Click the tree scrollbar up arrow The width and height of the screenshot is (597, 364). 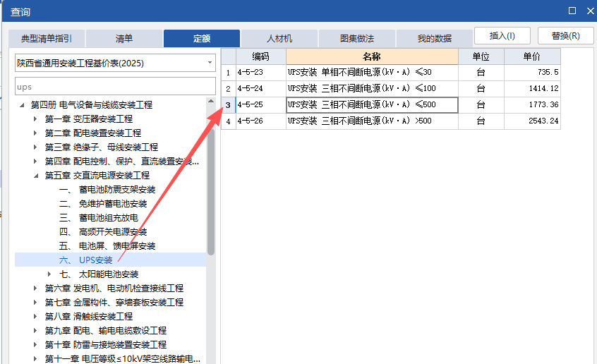click(211, 102)
